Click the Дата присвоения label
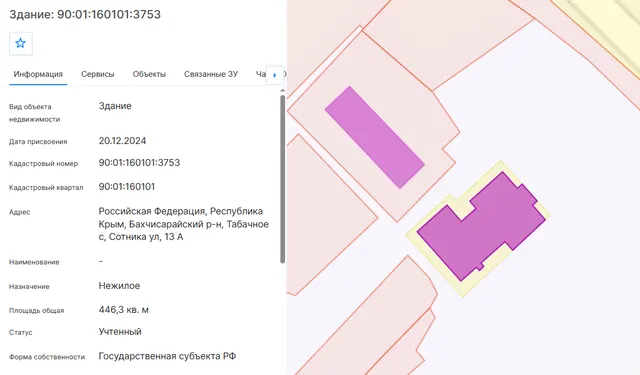640x375 pixels. [38, 142]
